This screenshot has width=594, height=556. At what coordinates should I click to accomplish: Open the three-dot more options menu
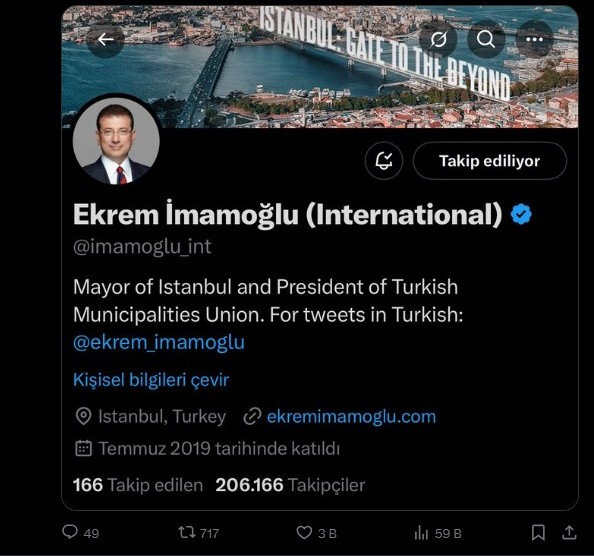pyautogui.click(x=535, y=39)
